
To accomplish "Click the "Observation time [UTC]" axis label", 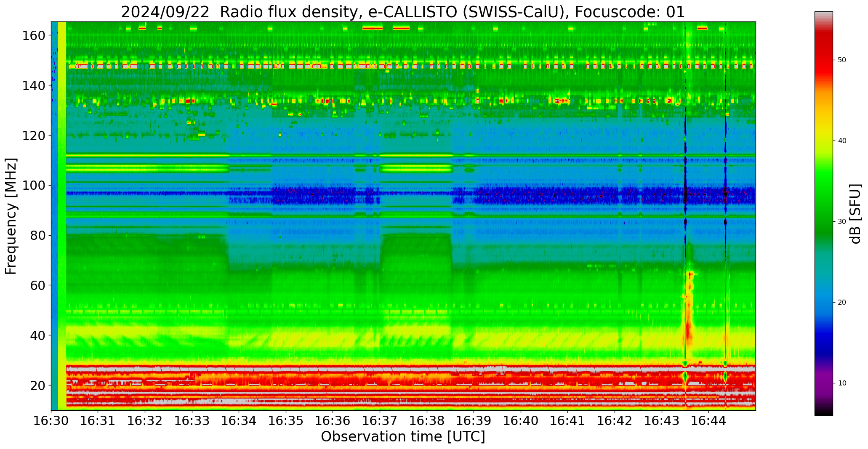I will (x=403, y=437).
